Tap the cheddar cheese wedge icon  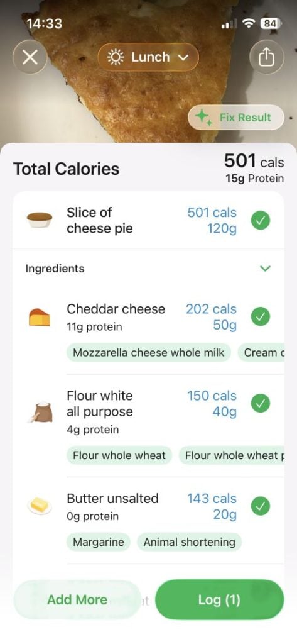coord(40,317)
